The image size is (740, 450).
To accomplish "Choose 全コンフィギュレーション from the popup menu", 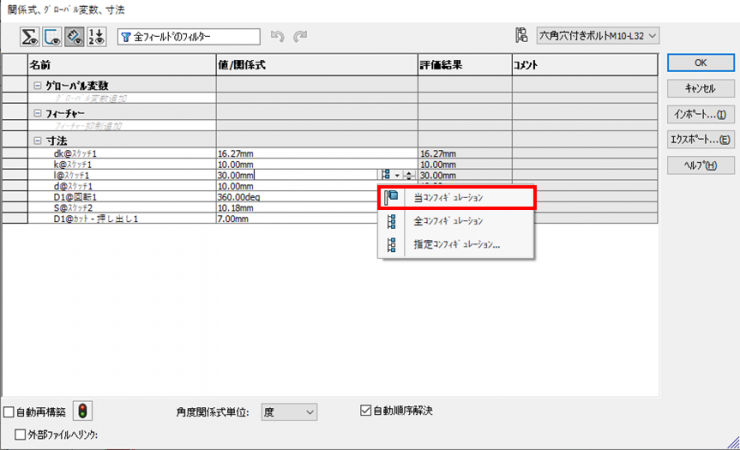I will (449, 221).
